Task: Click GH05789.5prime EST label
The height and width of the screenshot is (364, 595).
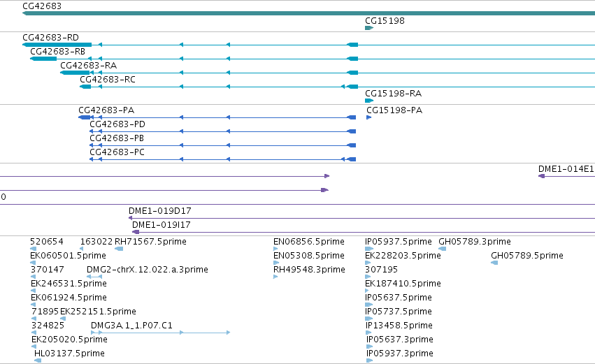Action: [527, 256]
